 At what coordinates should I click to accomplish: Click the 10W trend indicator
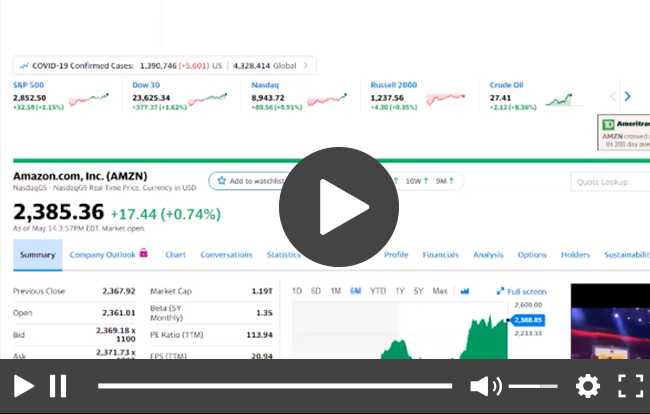click(x=416, y=181)
